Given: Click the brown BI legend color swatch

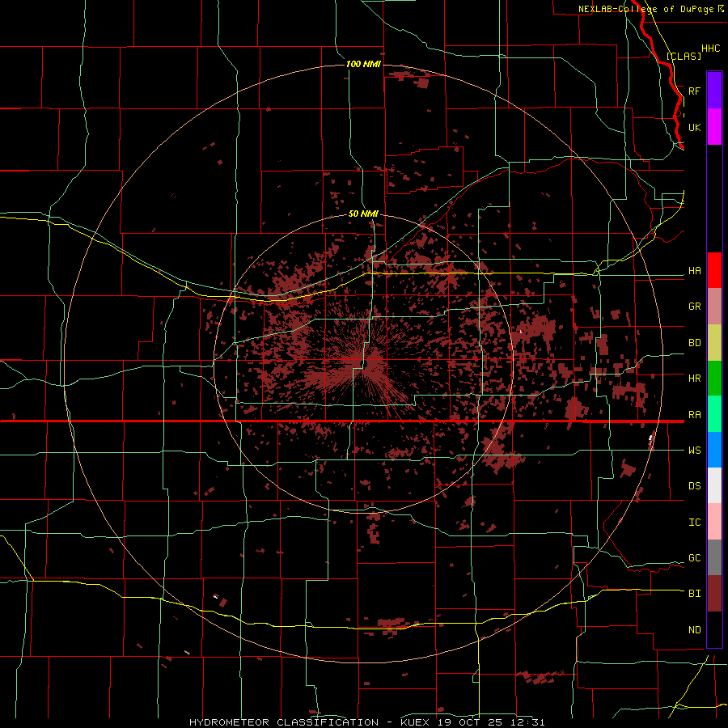Looking at the screenshot, I should point(714,594).
